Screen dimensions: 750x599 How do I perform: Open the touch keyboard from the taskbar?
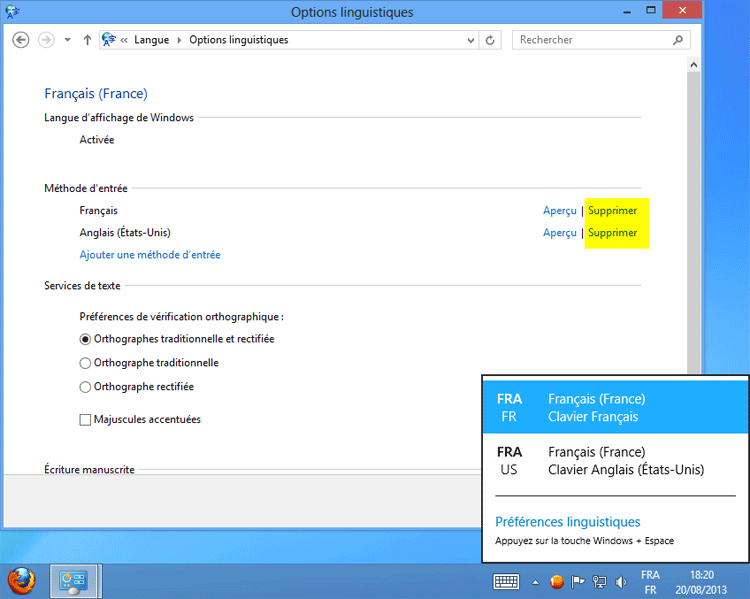point(506,581)
